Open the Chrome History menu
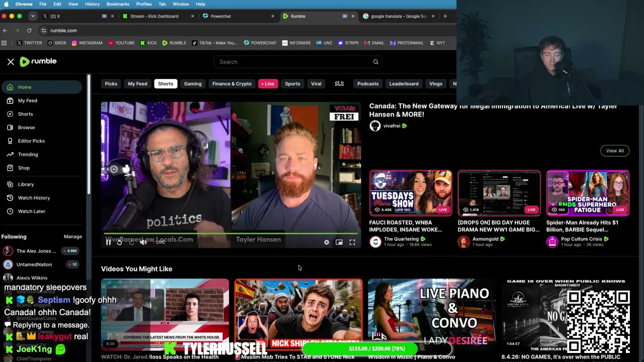Viewport: 644px width, 362px height. click(x=92, y=4)
